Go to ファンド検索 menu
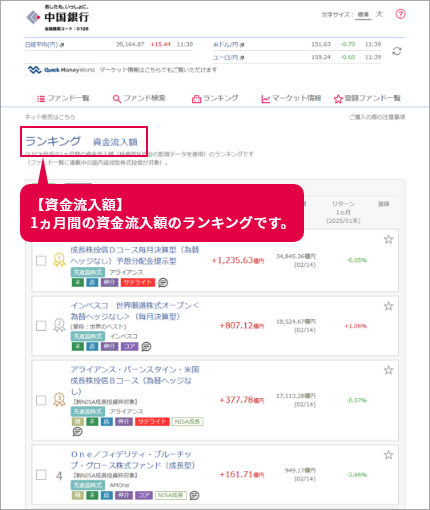The width and height of the screenshot is (430, 510). coord(139,98)
